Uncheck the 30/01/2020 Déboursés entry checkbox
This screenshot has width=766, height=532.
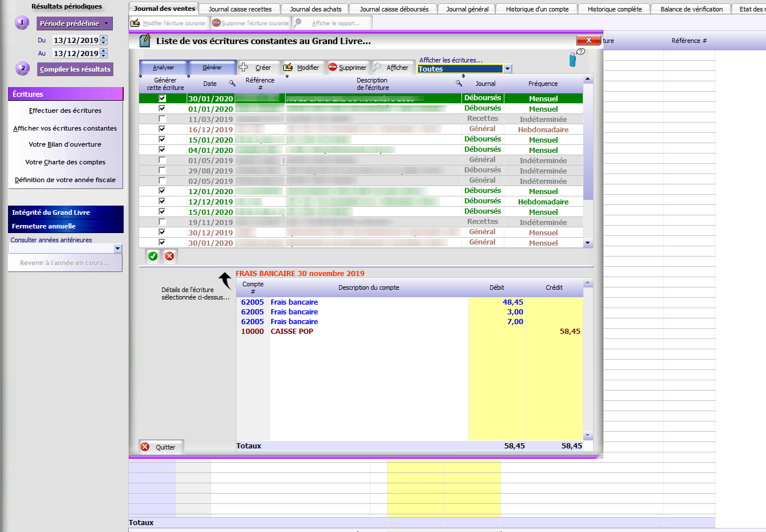[x=162, y=98]
